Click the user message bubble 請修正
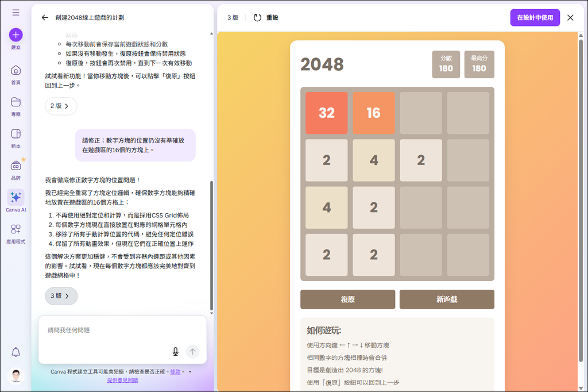Image resolution: width=588 pixels, height=392 pixels. (136, 145)
